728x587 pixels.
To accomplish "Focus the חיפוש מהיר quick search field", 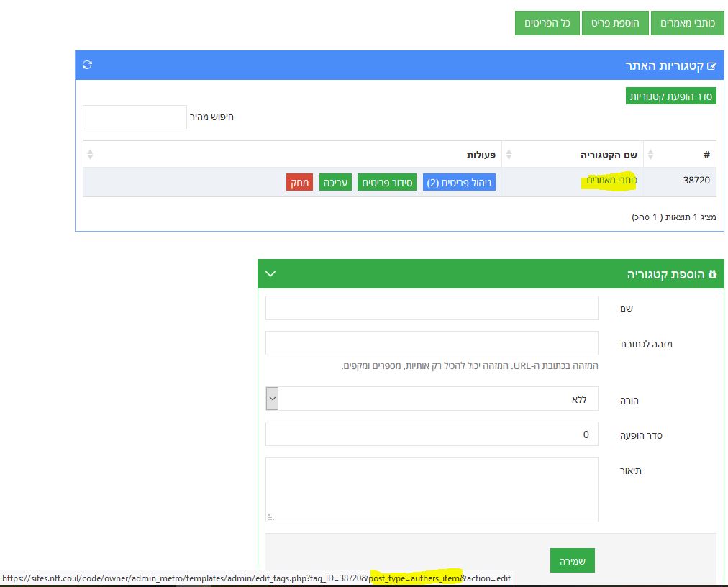I will click(x=135, y=117).
